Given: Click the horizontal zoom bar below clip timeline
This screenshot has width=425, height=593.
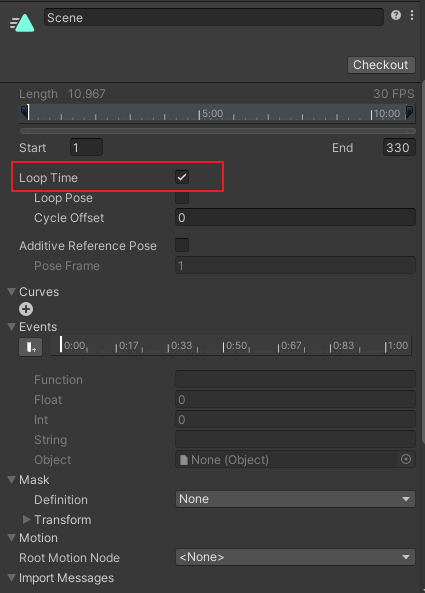Looking at the screenshot, I should coord(218,131).
